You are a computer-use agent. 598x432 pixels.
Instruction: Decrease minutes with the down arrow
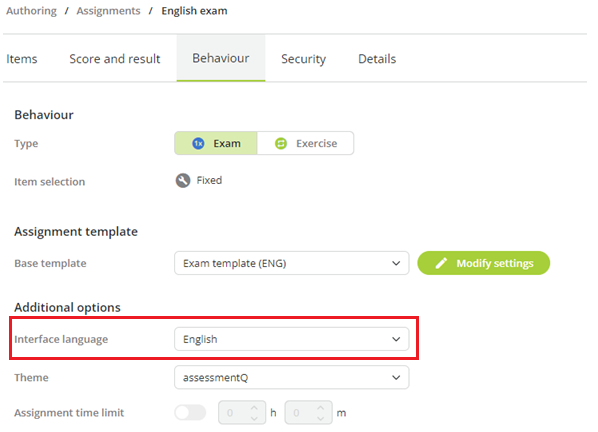pyautogui.click(x=321, y=418)
